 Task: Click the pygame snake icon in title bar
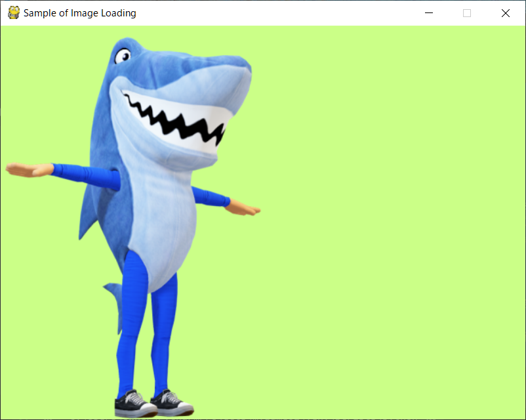[x=14, y=12]
